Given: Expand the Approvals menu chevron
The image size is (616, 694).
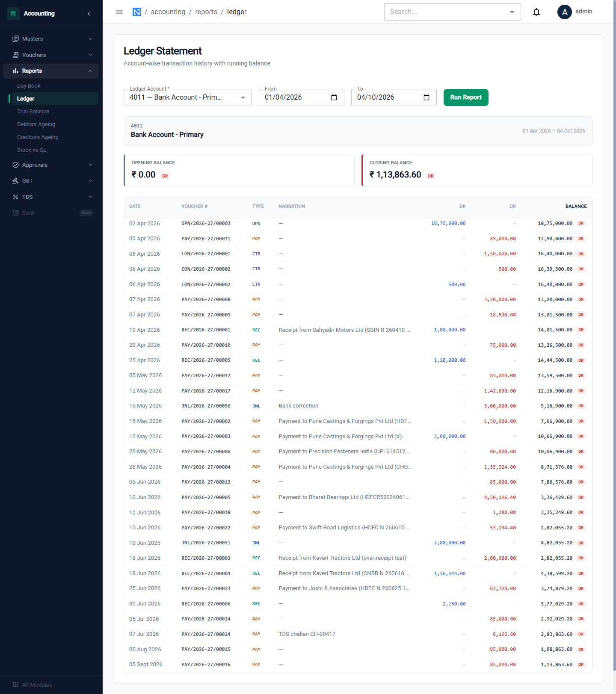Looking at the screenshot, I should coord(90,165).
